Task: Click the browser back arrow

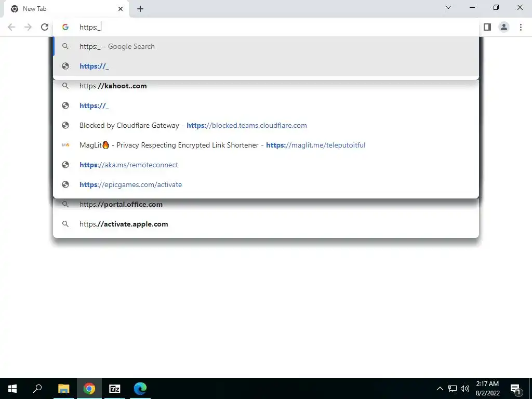Action: pyautogui.click(x=11, y=27)
